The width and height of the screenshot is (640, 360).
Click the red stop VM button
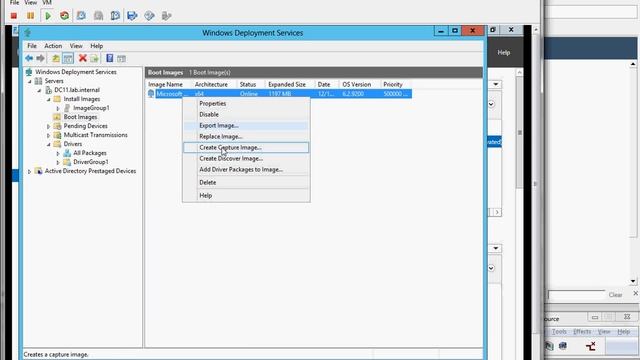[x=13, y=16]
